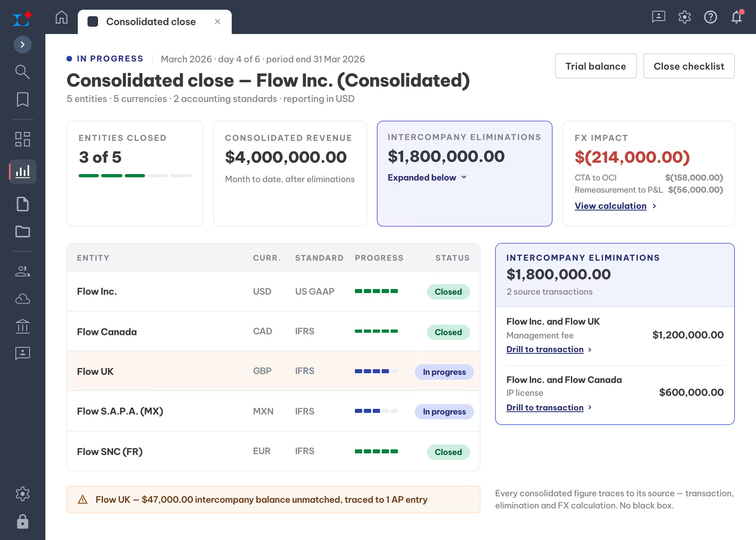The image size is (756, 540).
Task: Select the bar chart reports icon
Action: pyautogui.click(x=23, y=172)
